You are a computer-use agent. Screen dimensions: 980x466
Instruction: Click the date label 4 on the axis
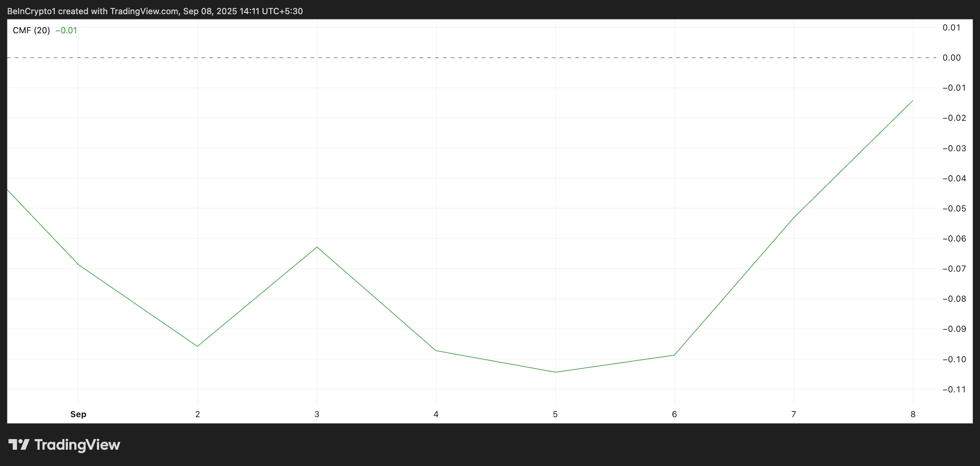(x=436, y=414)
